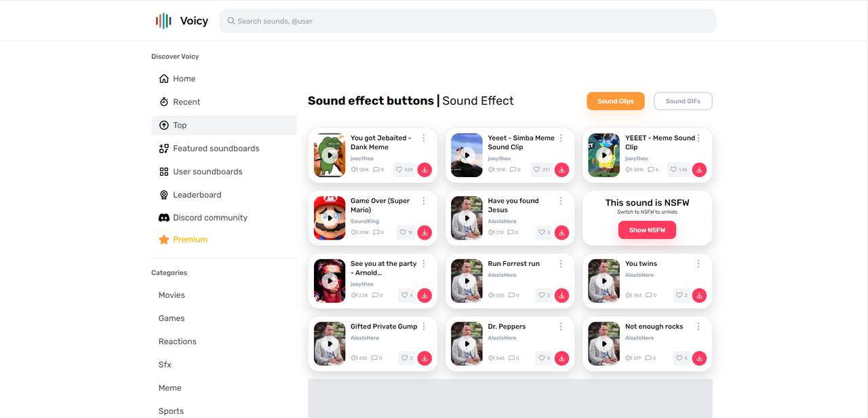Open options menu for Have you found Jesus
868x418 pixels.
(x=561, y=201)
